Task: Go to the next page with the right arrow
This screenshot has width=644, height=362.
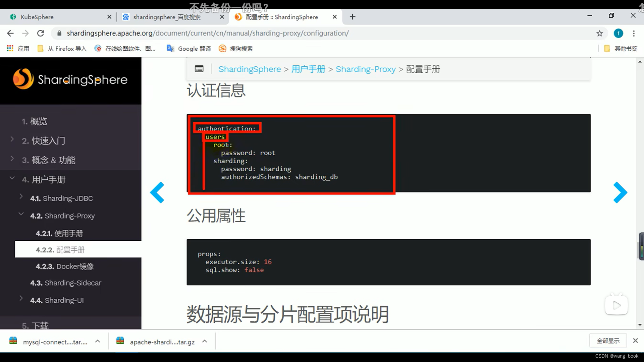Action: pyautogui.click(x=620, y=192)
